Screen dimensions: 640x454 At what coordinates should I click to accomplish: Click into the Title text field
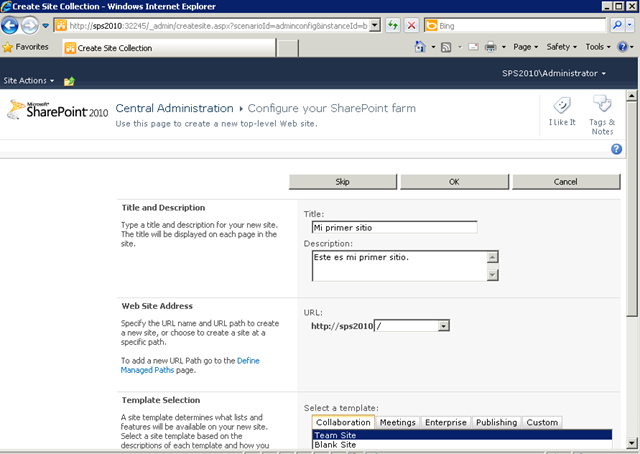(x=394, y=227)
